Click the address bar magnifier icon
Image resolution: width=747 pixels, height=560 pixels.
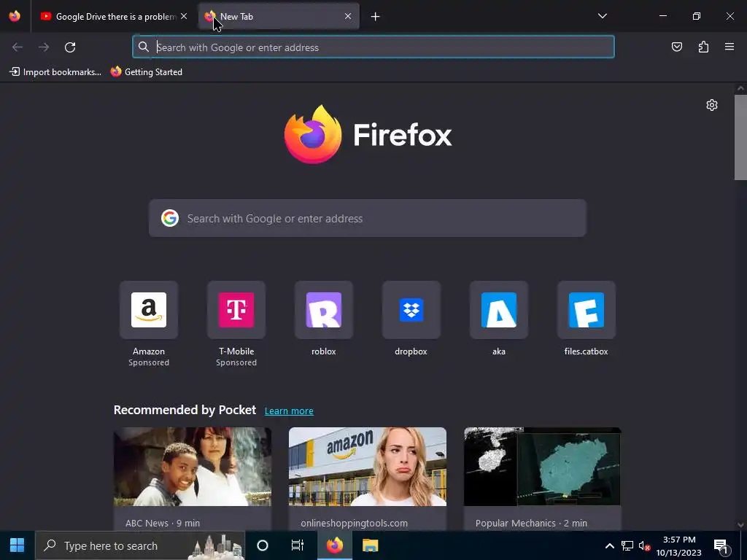point(144,47)
